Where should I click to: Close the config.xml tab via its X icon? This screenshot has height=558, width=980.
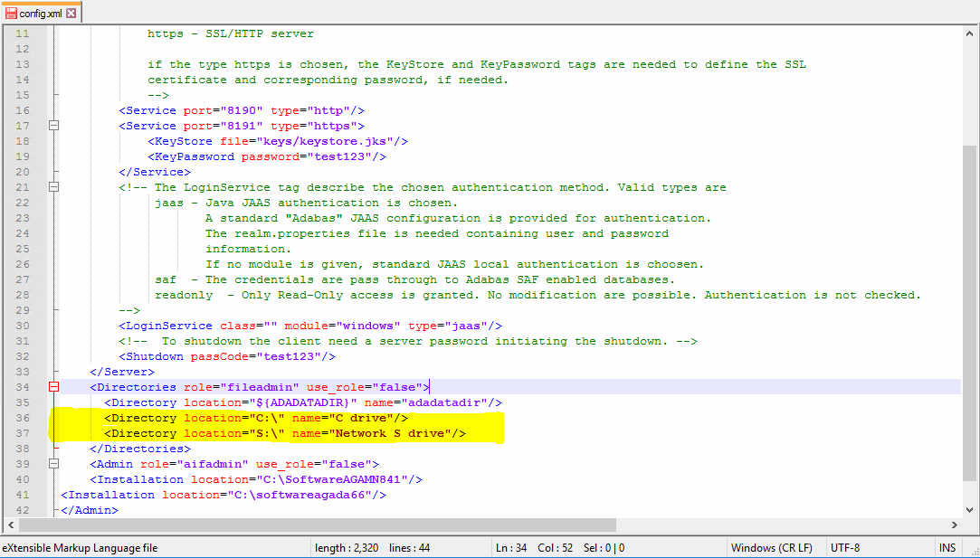[71, 14]
